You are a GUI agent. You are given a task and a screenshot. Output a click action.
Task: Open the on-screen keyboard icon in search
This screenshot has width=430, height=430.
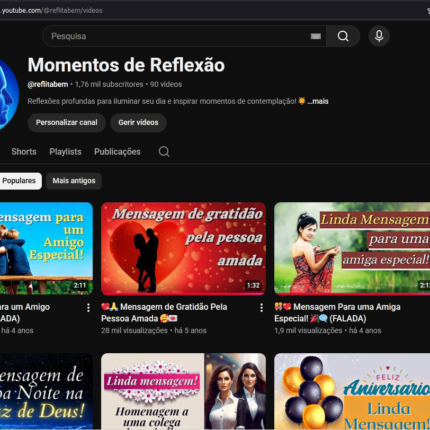click(x=316, y=36)
